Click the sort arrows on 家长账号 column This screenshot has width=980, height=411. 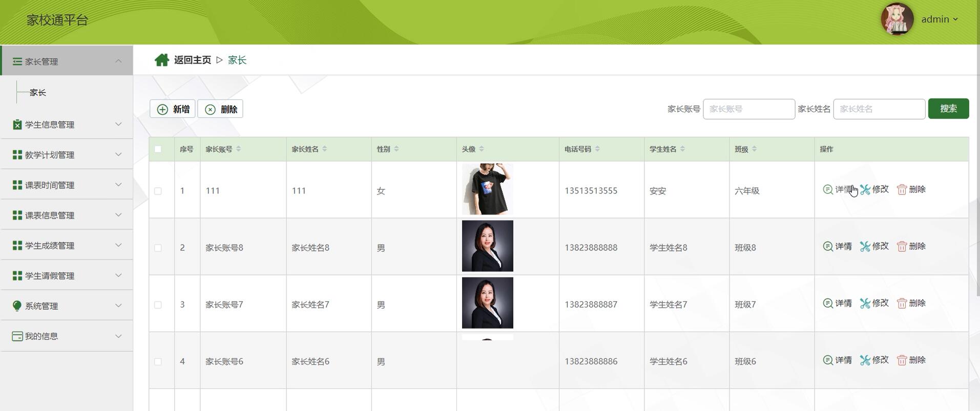pyautogui.click(x=239, y=149)
